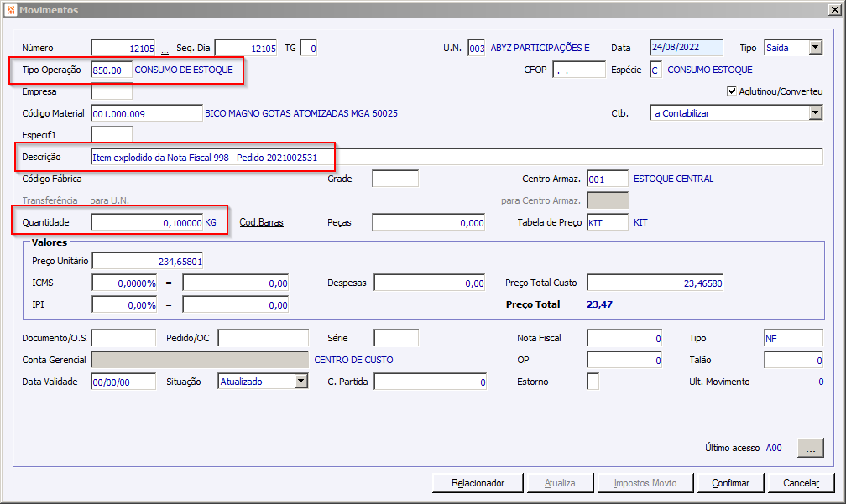The height and width of the screenshot is (504, 846).
Task: Check the Estorno checkbox
Action: point(593,381)
